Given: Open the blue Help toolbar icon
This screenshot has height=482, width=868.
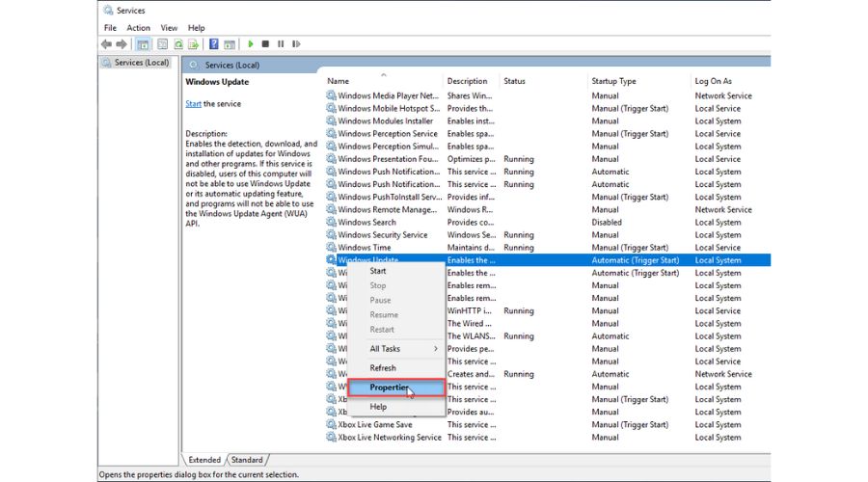Looking at the screenshot, I should pos(213,44).
